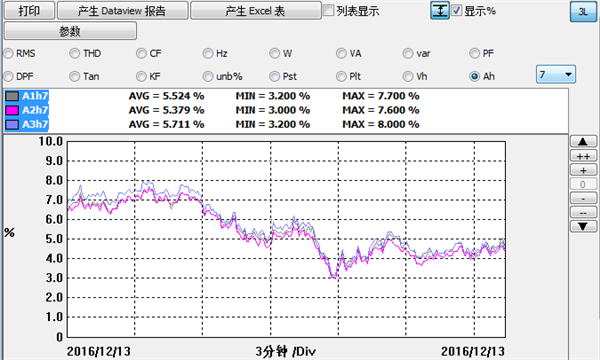Open the harmonic order 7 dropdown
The width and height of the screenshot is (600, 360).
[556, 74]
